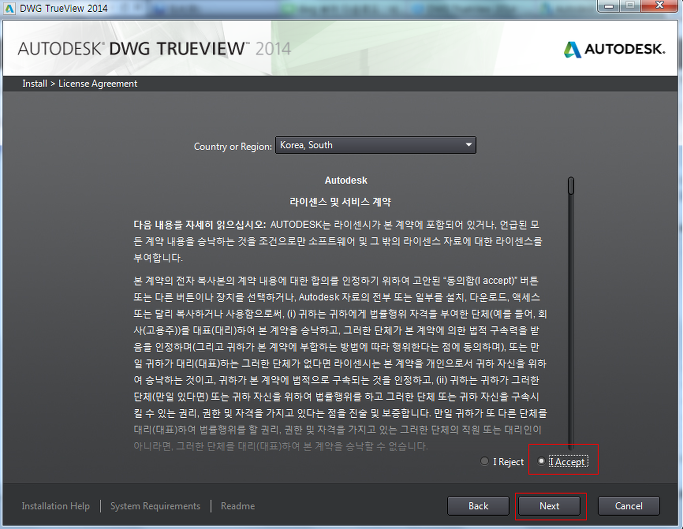Image resolution: width=683 pixels, height=529 pixels.
Task: Close the DWG TrueView 2014 window
Action: [x=659, y=6]
